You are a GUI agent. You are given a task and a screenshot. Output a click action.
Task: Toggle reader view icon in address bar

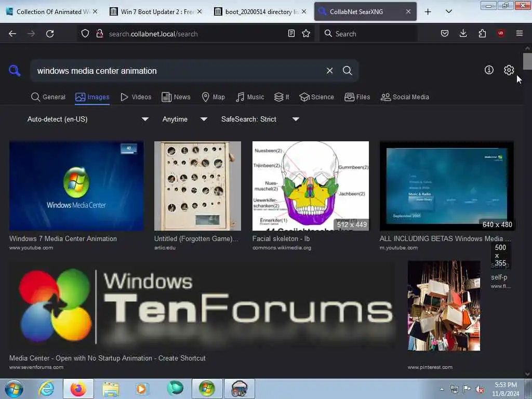pos(291,33)
